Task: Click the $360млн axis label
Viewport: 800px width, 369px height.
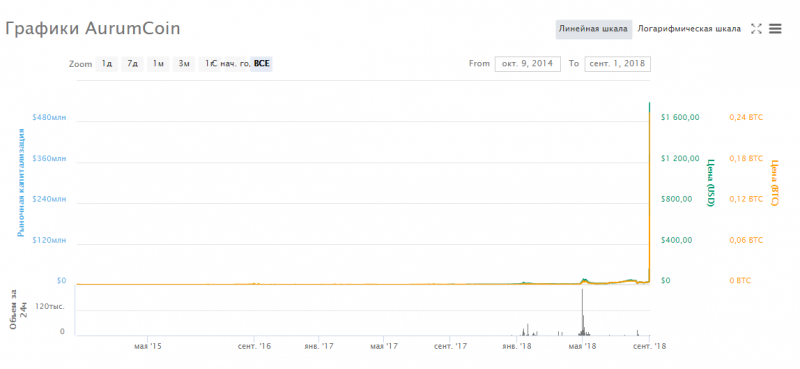Action: tap(49, 158)
